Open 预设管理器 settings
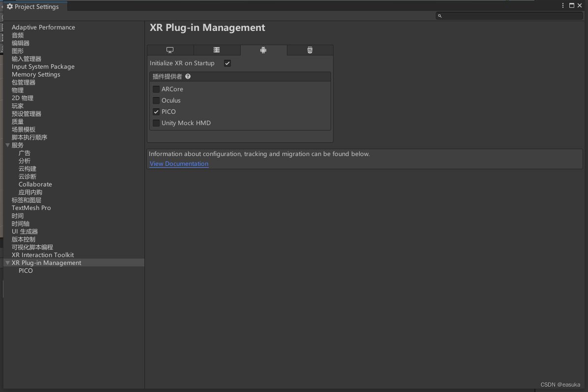Viewport: 588px width, 392px height. coord(26,114)
